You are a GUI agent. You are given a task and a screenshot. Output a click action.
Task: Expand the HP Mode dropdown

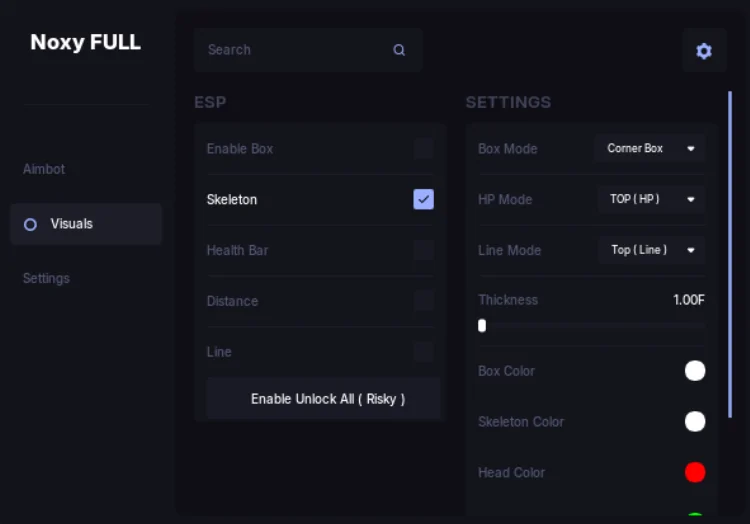pyautogui.click(x=651, y=199)
